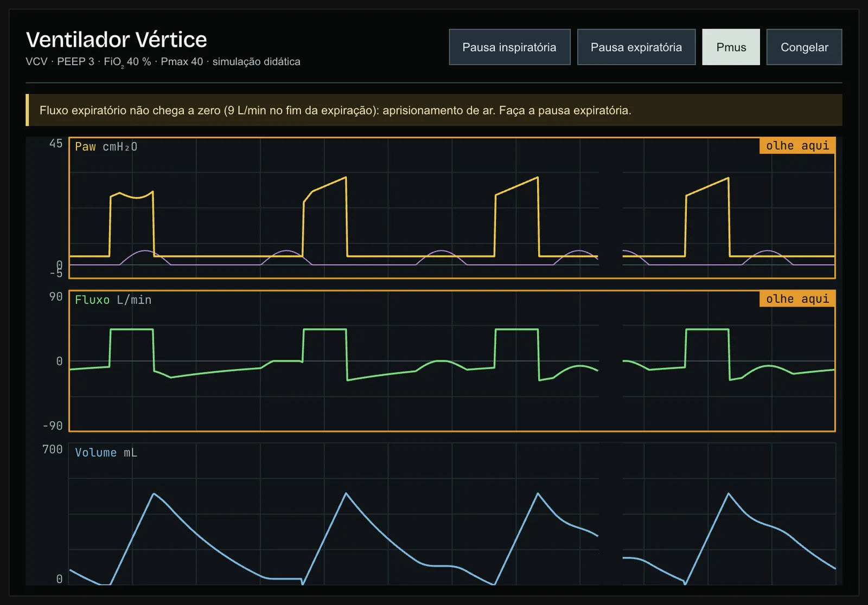Click the Pausa inspiratória button
Image resolution: width=868 pixels, height=605 pixels.
point(509,47)
